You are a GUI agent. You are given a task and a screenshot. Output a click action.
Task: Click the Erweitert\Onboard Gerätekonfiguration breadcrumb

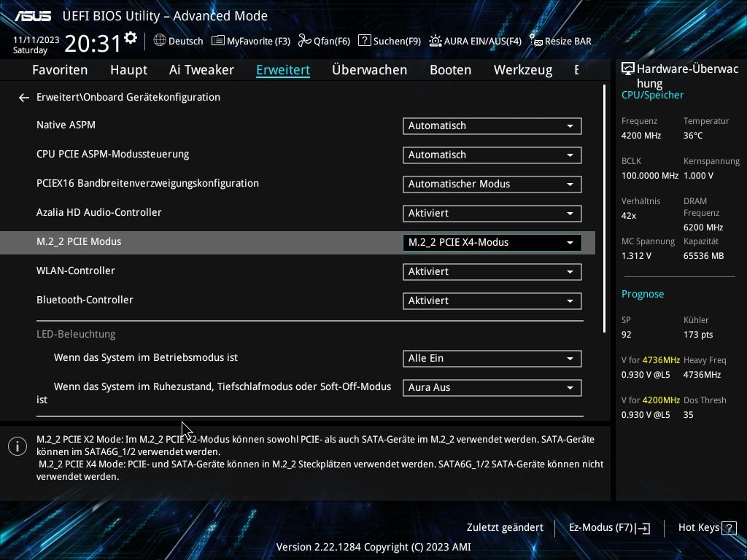(128, 97)
